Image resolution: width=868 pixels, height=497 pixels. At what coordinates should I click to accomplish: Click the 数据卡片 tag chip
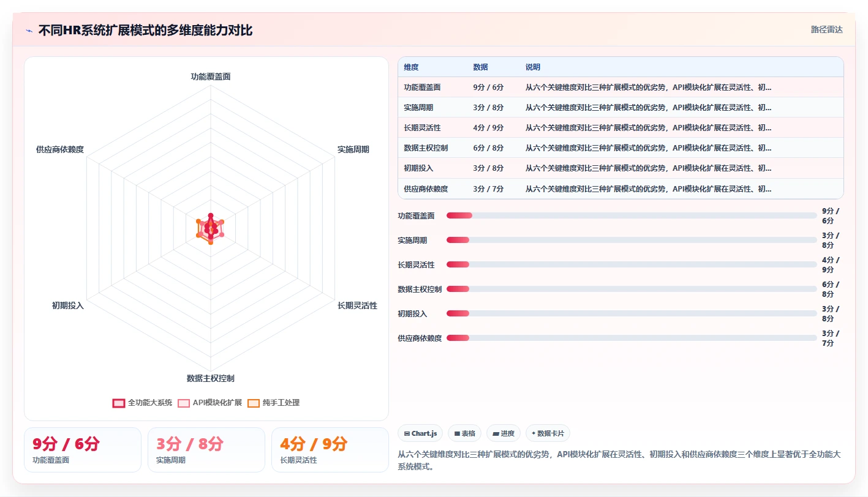pos(548,433)
